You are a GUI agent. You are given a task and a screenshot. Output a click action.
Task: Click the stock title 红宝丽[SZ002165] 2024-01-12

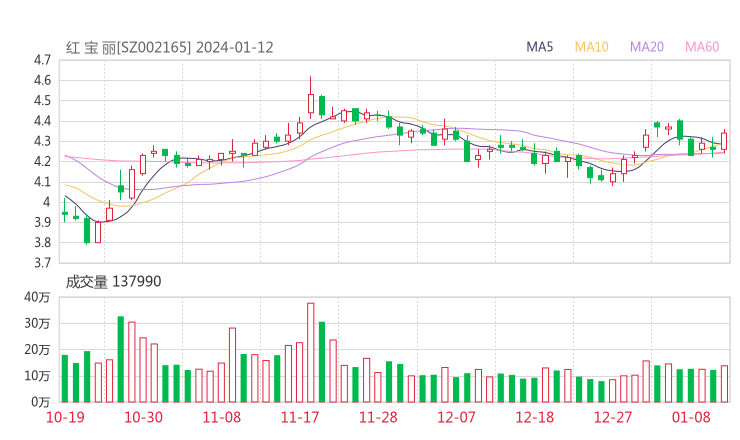[x=169, y=48]
